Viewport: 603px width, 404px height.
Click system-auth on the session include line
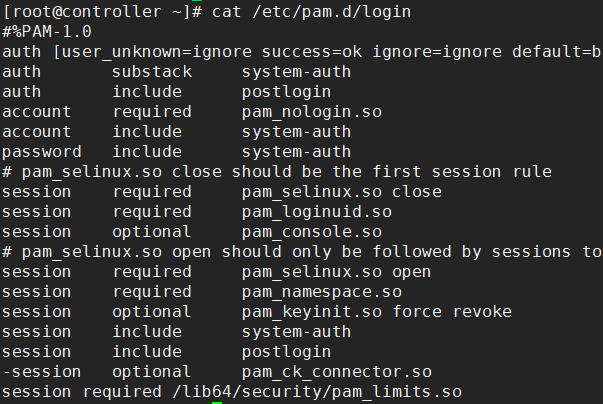click(x=297, y=332)
